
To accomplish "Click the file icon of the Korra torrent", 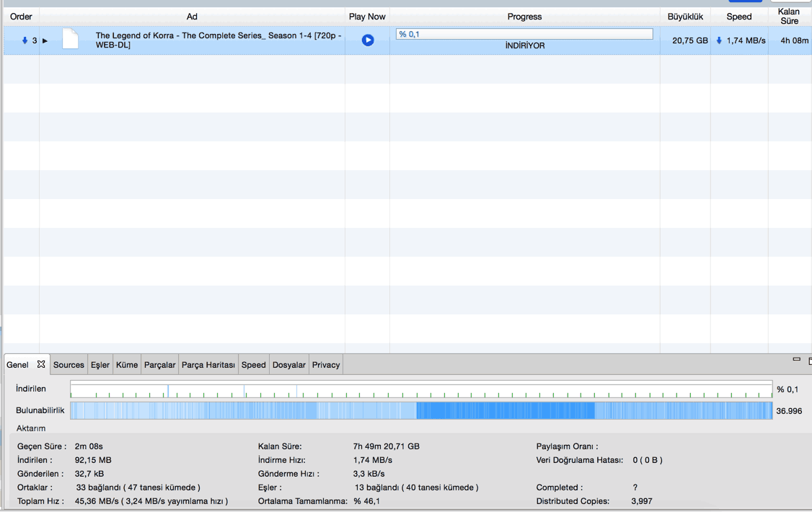I will pyautogui.click(x=71, y=39).
